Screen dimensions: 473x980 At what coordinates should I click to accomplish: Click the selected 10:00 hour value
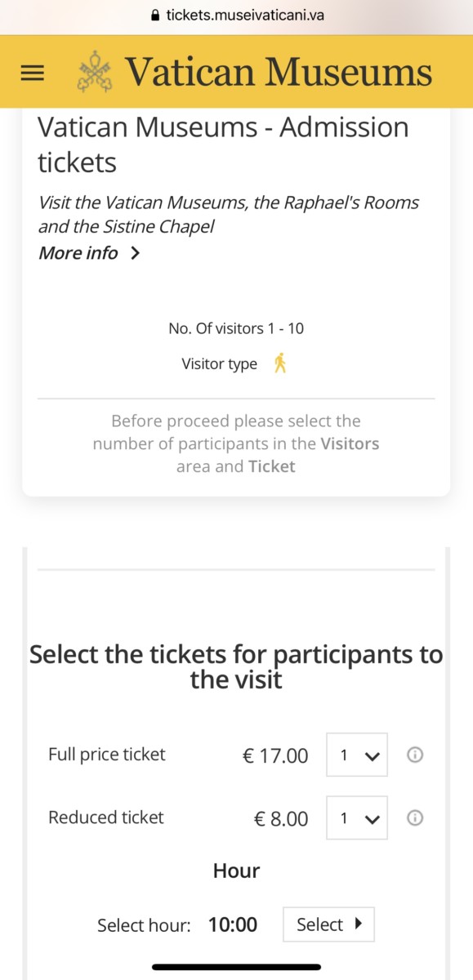point(233,924)
